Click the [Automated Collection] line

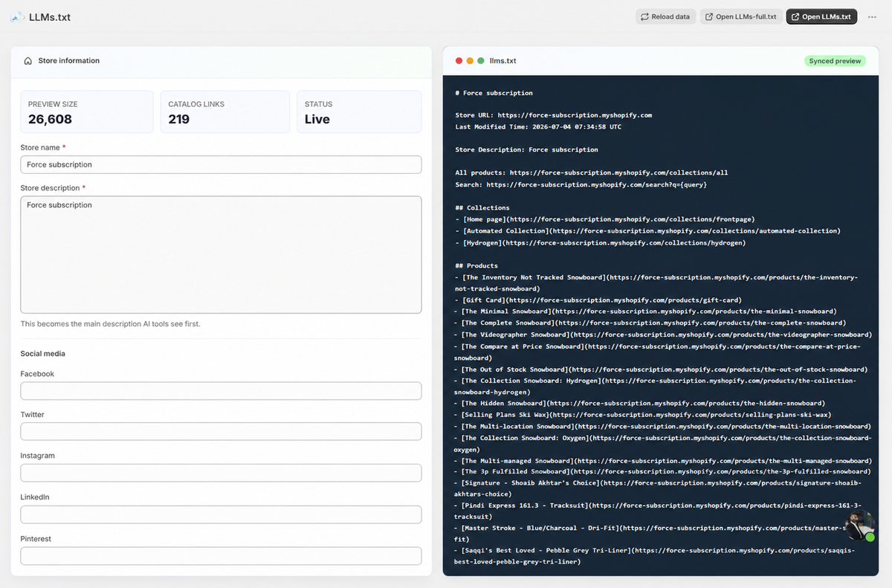[x=647, y=231]
